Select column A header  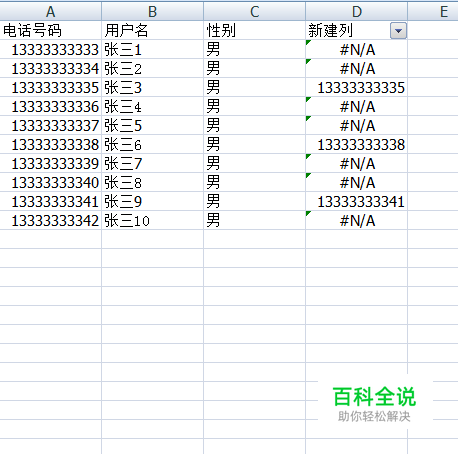[51, 12]
